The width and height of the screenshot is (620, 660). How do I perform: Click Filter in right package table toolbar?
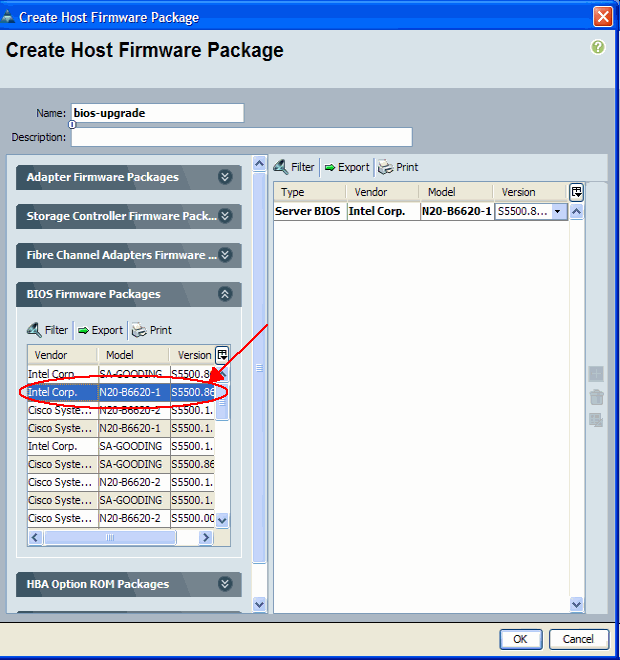point(294,167)
